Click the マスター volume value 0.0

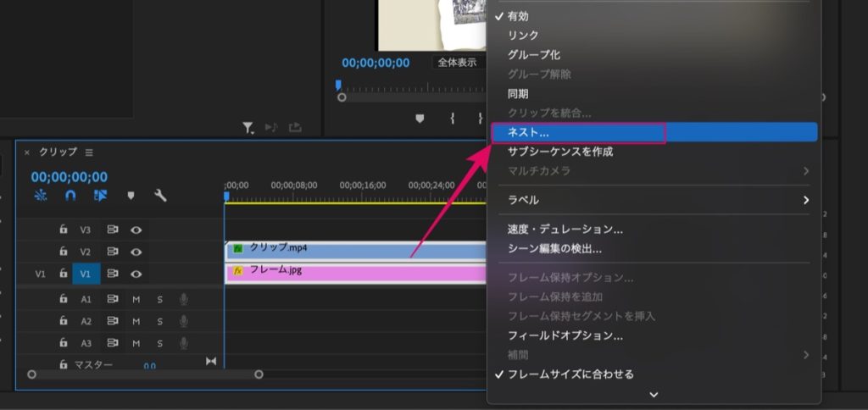(x=149, y=365)
